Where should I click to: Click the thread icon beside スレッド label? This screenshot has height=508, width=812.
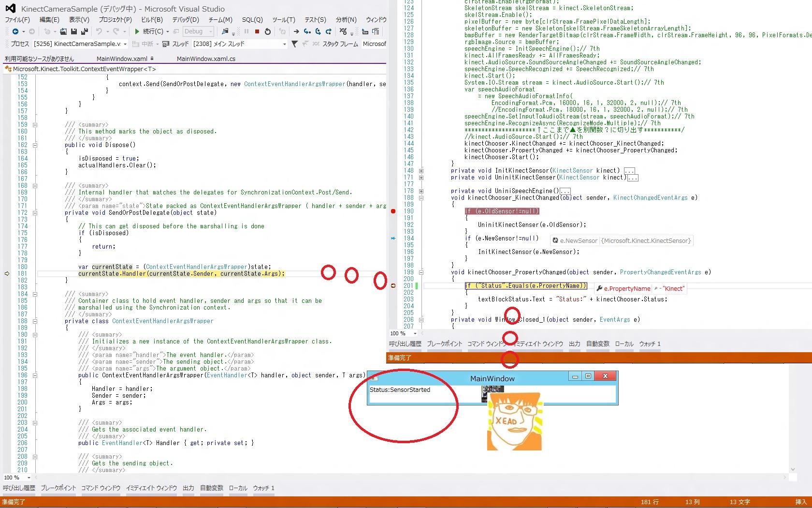tap(166, 44)
